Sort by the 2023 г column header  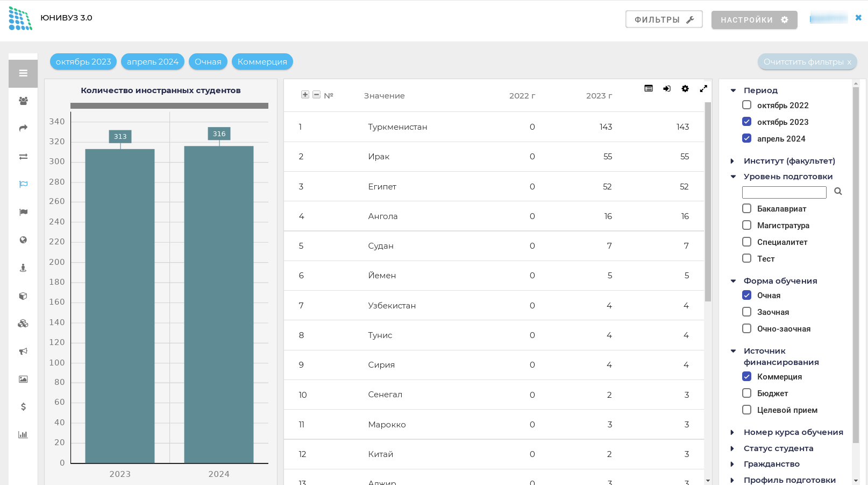coord(599,96)
